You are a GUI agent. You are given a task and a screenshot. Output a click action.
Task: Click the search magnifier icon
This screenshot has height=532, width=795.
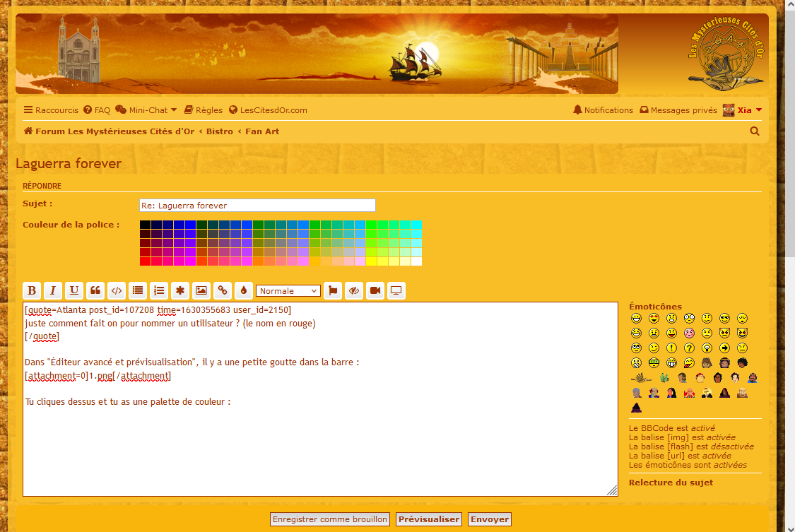[754, 131]
